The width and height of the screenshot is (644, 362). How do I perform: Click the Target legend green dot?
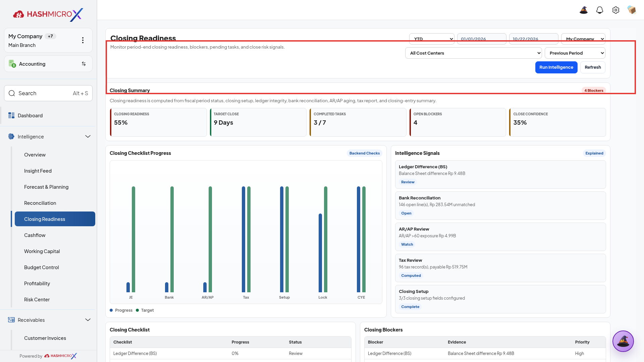137,310
